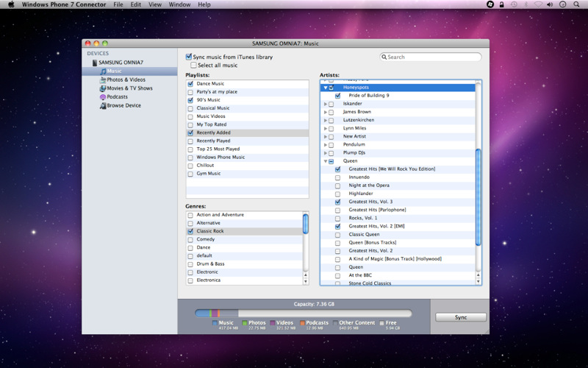Image resolution: width=588 pixels, height=368 pixels.
Task: Open the File menu
Action: coord(118,4)
